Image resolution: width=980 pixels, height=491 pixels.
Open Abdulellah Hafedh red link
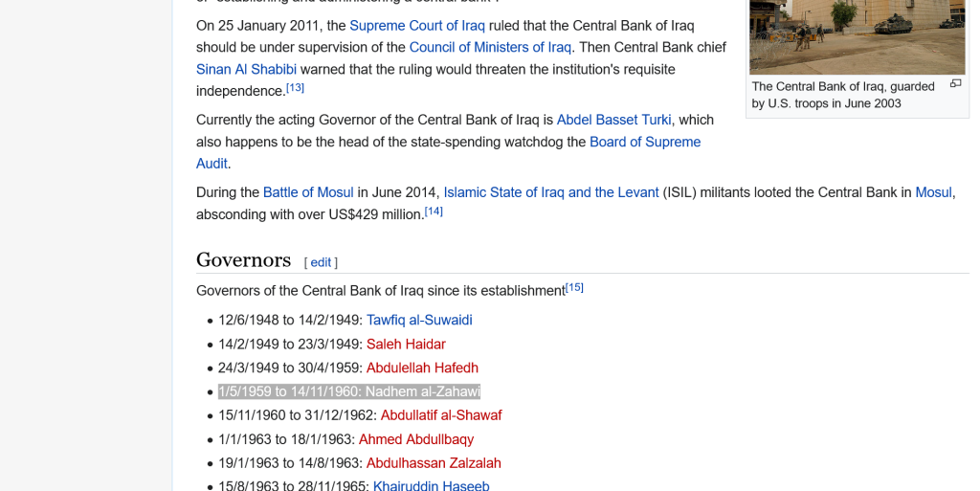click(x=422, y=368)
